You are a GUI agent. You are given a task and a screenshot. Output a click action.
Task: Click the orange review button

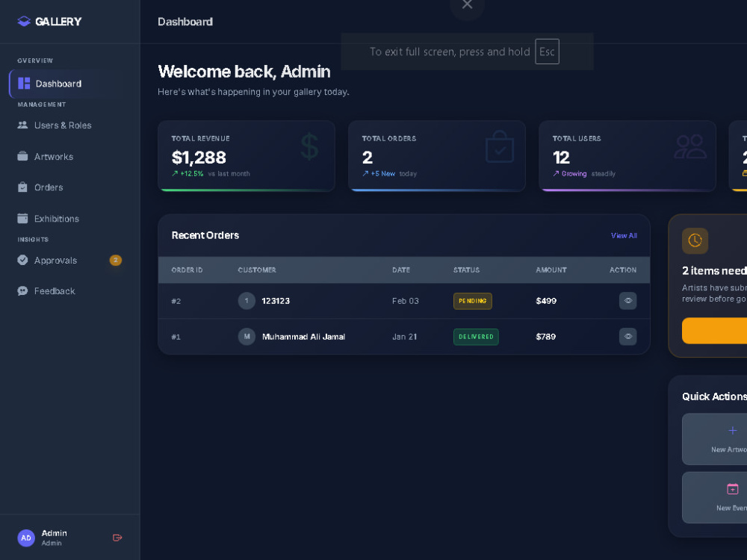click(x=715, y=331)
